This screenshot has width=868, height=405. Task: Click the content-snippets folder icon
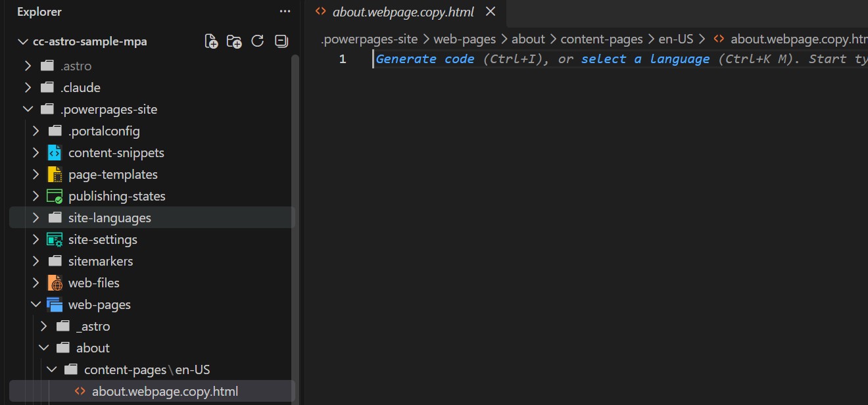click(55, 153)
